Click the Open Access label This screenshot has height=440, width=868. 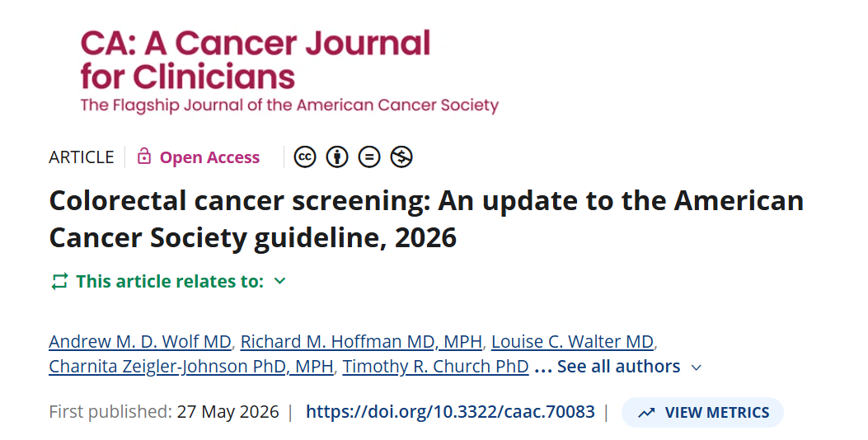(210, 157)
